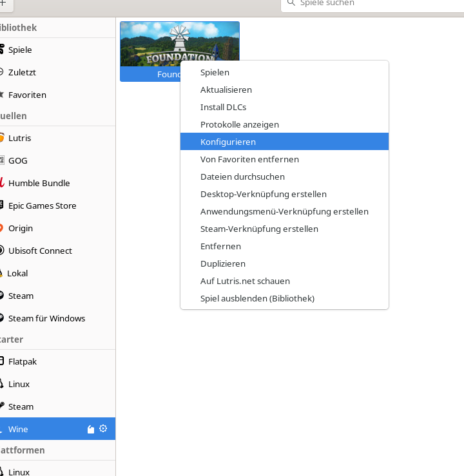This screenshot has height=476, width=464.
Task: Select Linux under runners
Action: tap(58, 385)
